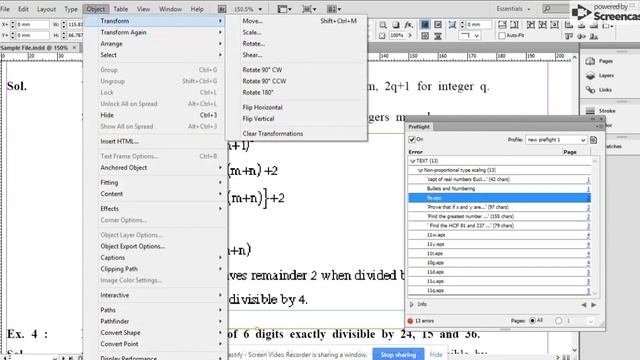Select the 10g.eps error row
The width and height of the screenshot is (640, 360).
(499, 263)
